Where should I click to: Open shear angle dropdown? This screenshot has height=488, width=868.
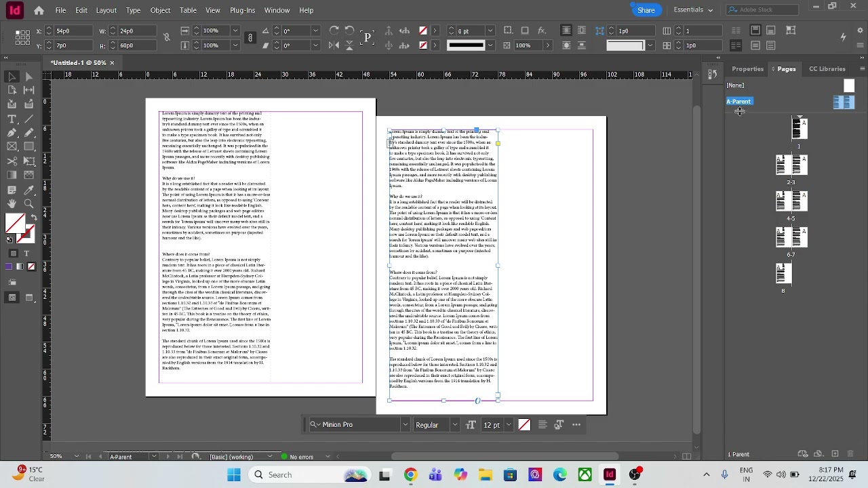click(x=315, y=45)
